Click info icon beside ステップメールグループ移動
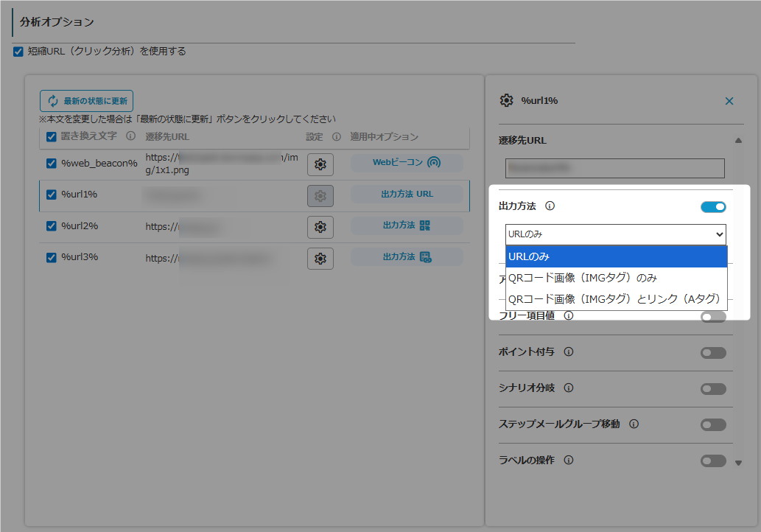The height and width of the screenshot is (532, 761). point(634,424)
